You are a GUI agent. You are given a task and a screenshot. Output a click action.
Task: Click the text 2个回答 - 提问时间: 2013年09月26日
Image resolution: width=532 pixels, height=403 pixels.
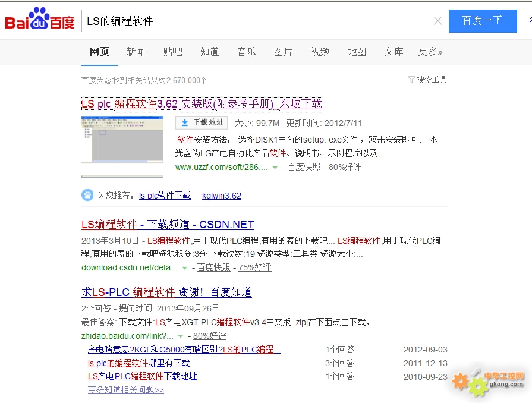(150, 308)
